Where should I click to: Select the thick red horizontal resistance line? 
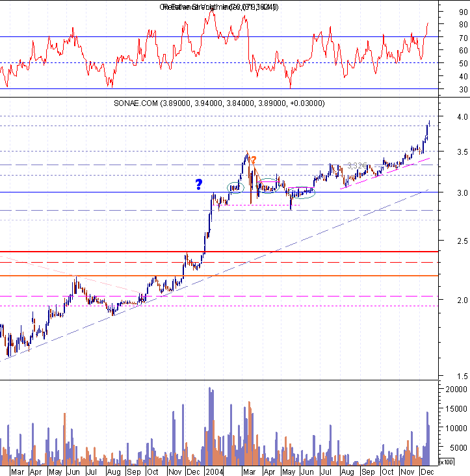tap(219, 252)
